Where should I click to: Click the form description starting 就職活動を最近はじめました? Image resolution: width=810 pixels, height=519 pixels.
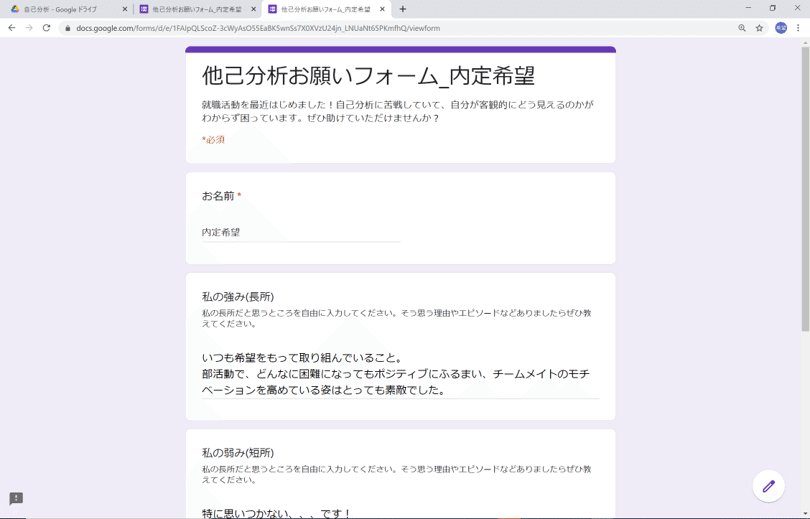pyautogui.click(x=397, y=111)
